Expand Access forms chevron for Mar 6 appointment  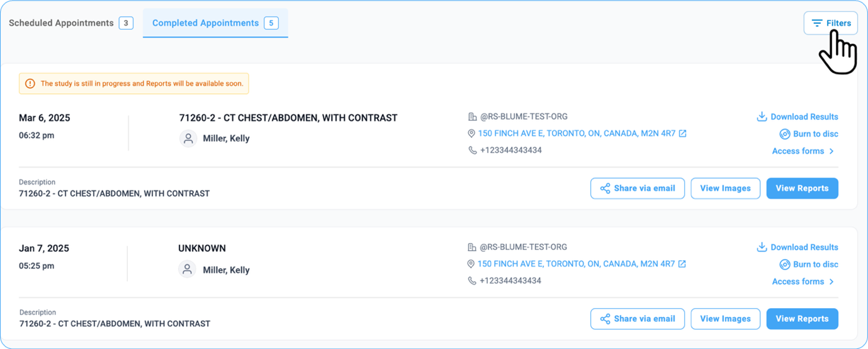coord(831,151)
